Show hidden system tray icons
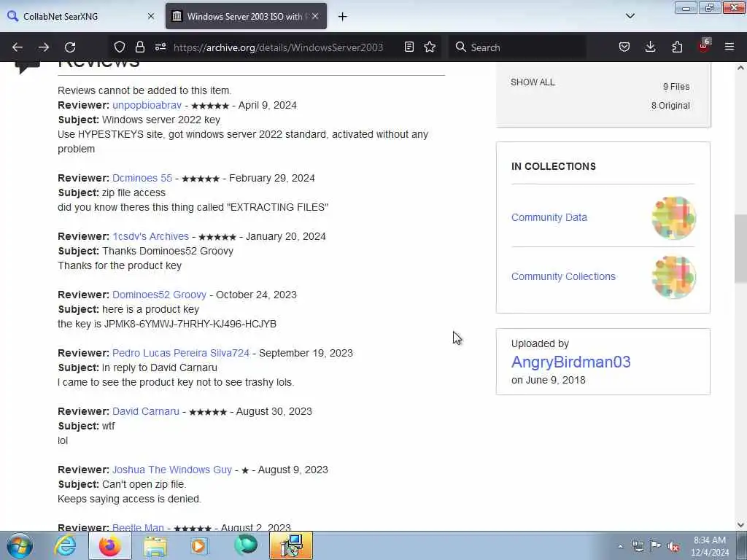Screen dimensions: 747x560 click(x=620, y=546)
